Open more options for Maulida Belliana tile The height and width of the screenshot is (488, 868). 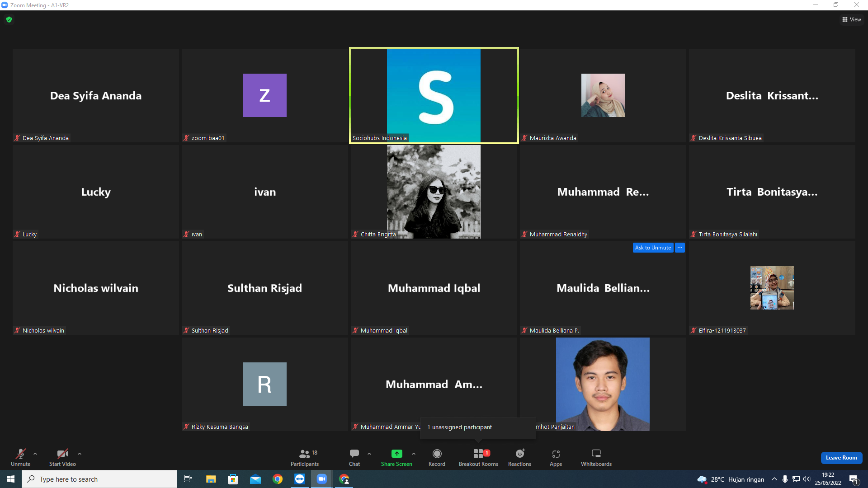680,248
